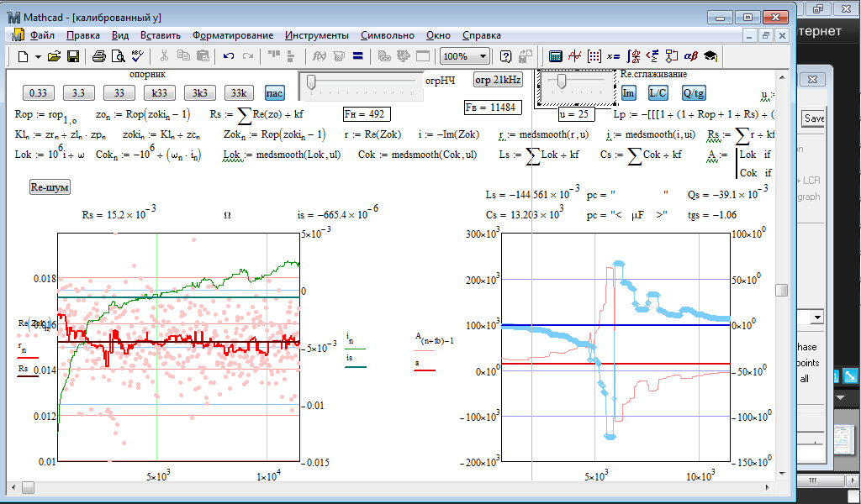Toggle the Q/tg mode button
Viewport: 861px width, 504px height.
coord(694,93)
